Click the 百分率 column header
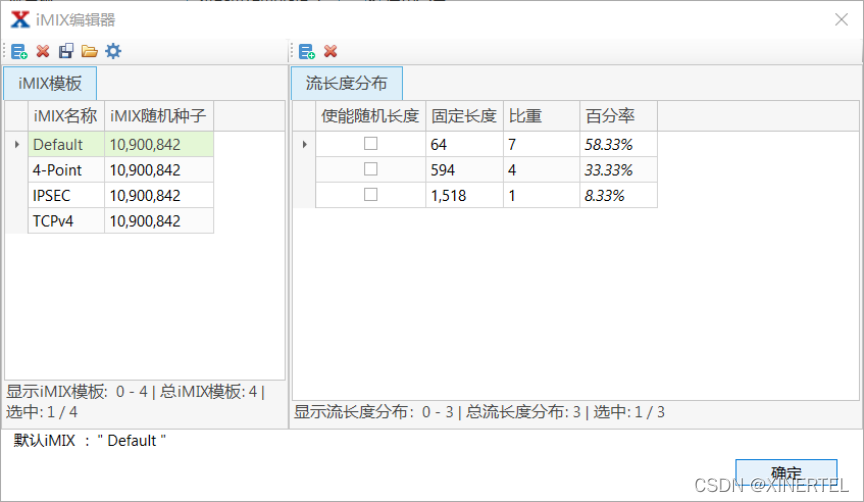The width and height of the screenshot is (864, 502). tap(619, 116)
